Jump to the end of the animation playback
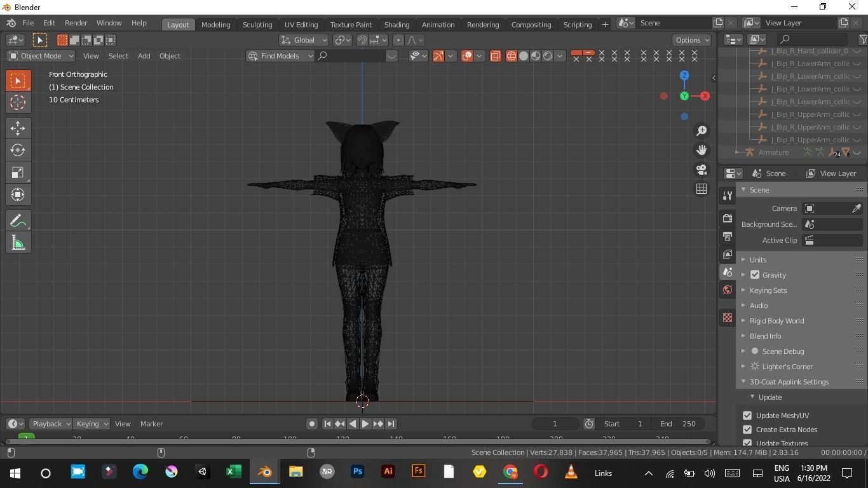Viewport: 868px width, 488px height. [392, 424]
